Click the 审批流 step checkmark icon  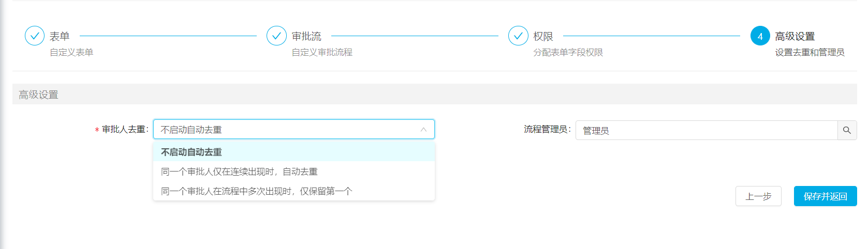(276, 36)
